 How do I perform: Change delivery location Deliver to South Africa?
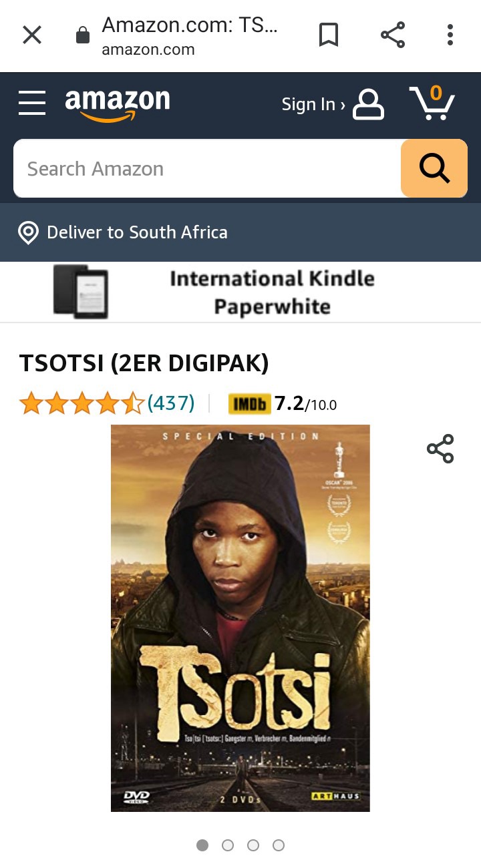(123, 232)
